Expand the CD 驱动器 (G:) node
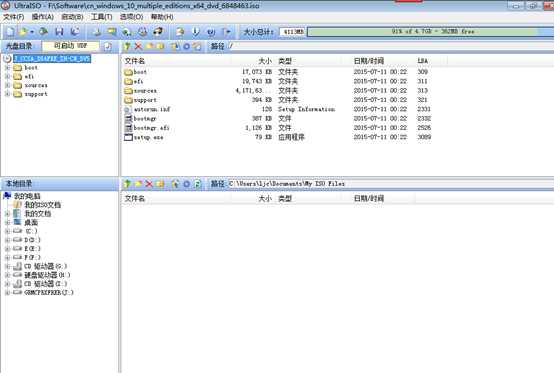The height and width of the screenshot is (373, 554). [7, 266]
